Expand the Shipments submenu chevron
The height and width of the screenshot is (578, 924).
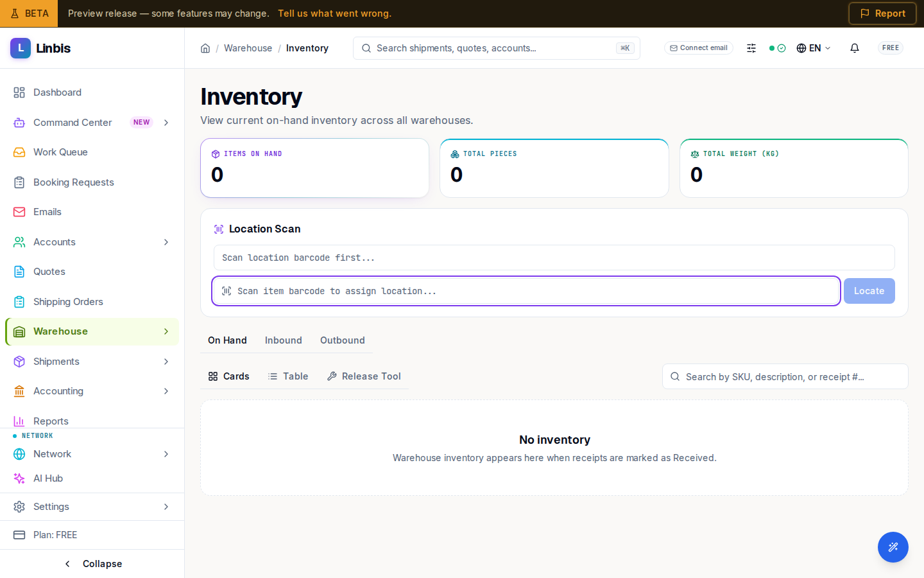(166, 362)
